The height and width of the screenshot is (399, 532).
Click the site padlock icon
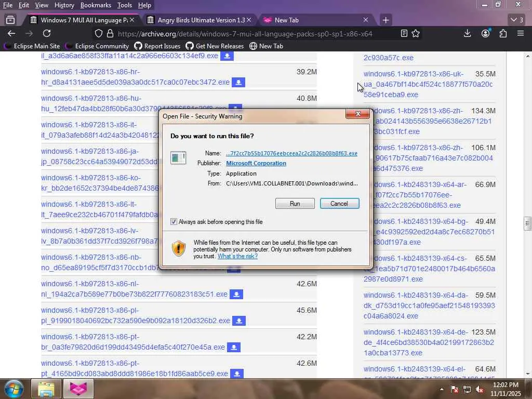[110, 34]
